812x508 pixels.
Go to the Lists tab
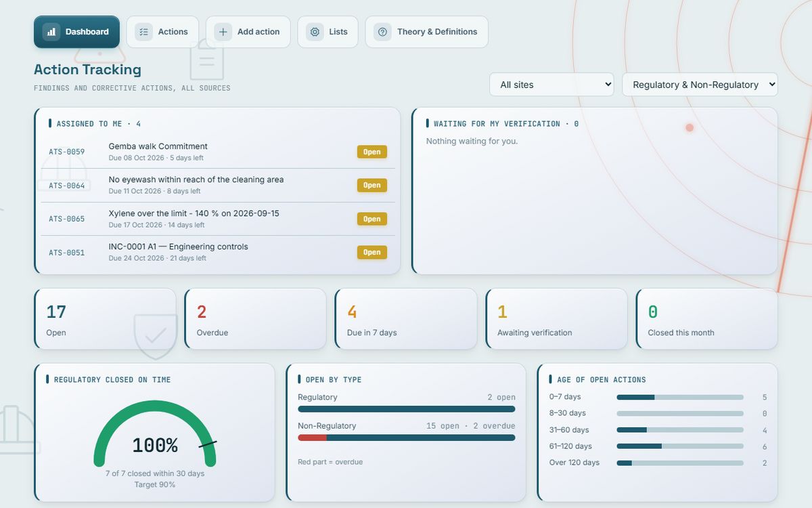pos(328,32)
